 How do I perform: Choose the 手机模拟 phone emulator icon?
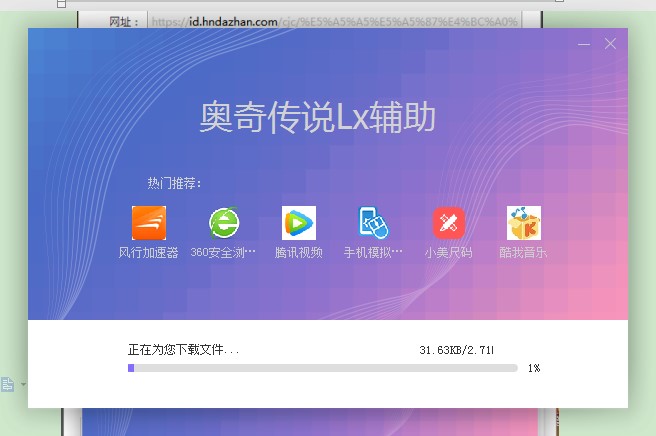click(373, 223)
